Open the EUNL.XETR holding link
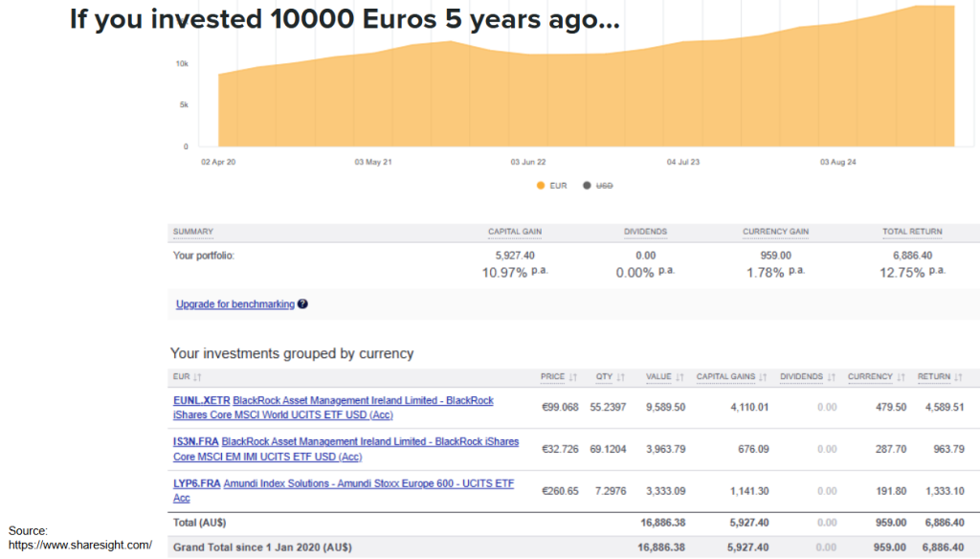This screenshot has width=980, height=559. click(x=201, y=400)
